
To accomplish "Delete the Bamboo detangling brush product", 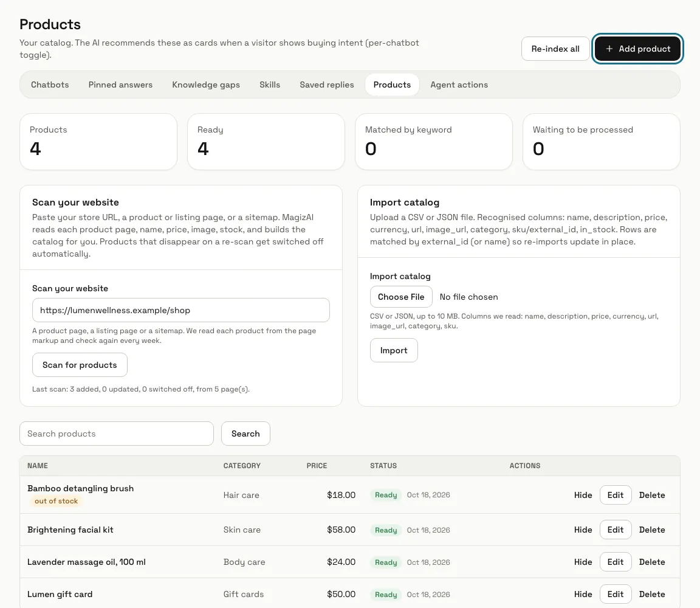I will (652, 495).
